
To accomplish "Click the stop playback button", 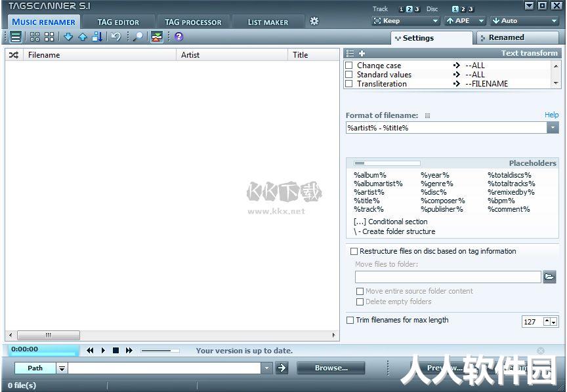I will click(115, 351).
